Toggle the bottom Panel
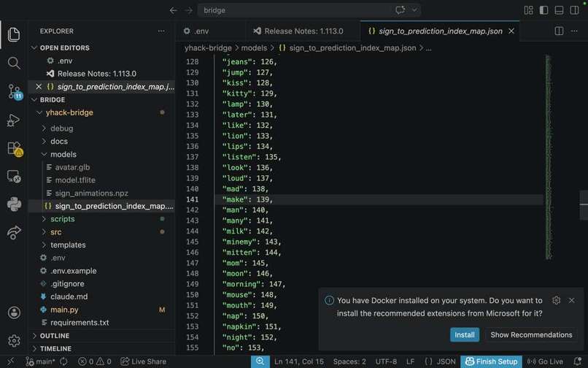The height and width of the screenshot is (368, 588). coord(559,10)
